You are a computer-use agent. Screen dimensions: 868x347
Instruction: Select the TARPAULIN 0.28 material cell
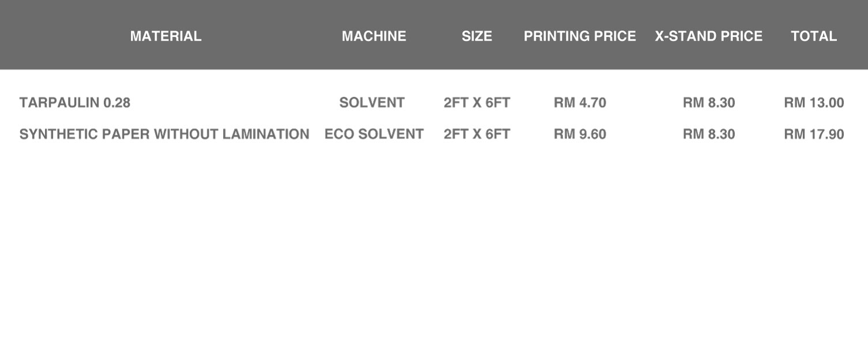pos(75,103)
